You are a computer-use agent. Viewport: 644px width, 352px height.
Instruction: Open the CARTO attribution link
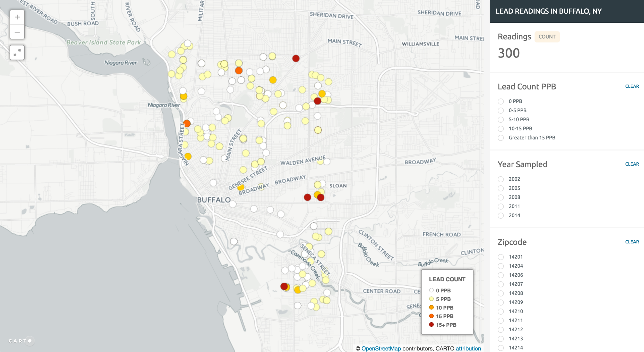point(468,348)
